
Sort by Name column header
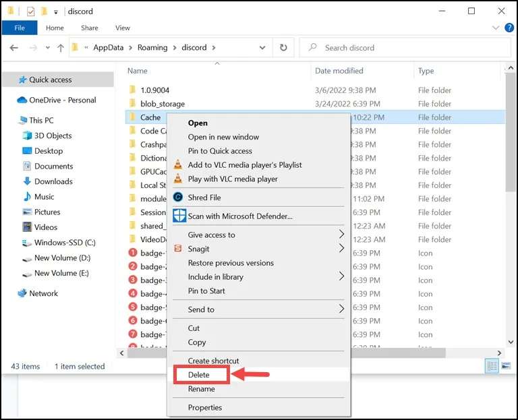(138, 71)
